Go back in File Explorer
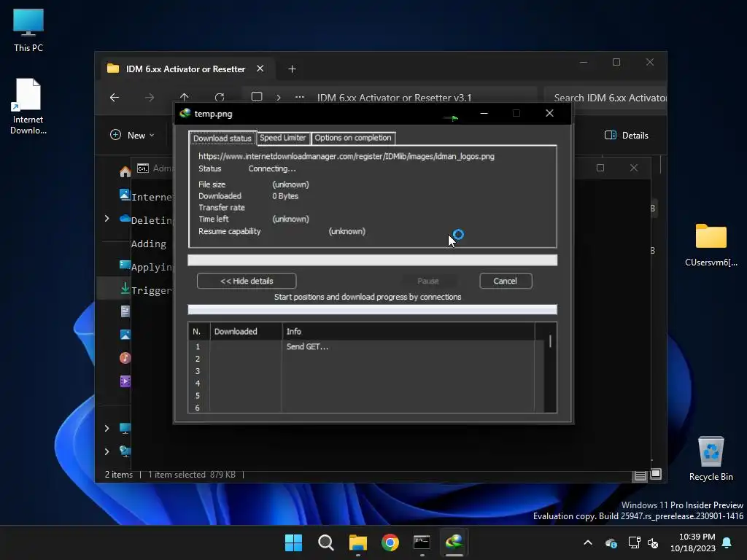Image resolution: width=747 pixels, height=560 pixels. tap(115, 98)
